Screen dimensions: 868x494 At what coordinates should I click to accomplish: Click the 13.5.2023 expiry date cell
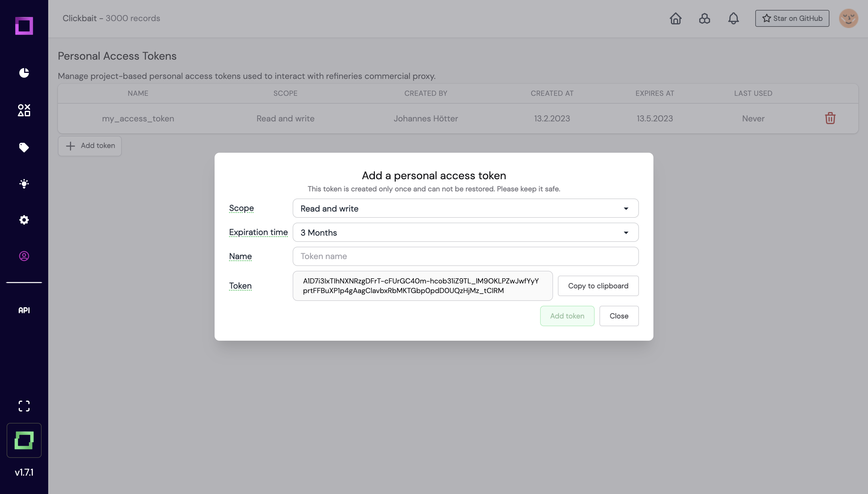point(655,118)
